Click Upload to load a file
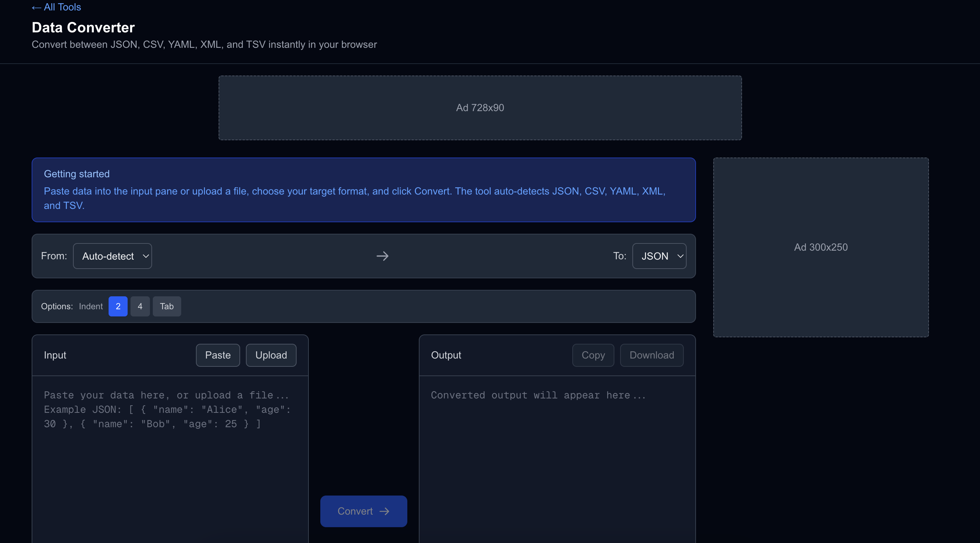This screenshot has height=543, width=980. pyautogui.click(x=271, y=355)
